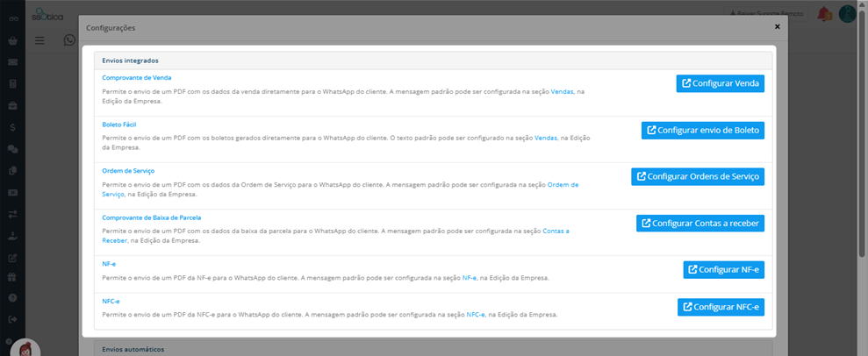Open the notification bell icon
Viewport: 868px width, 356px height.
click(x=825, y=14)
